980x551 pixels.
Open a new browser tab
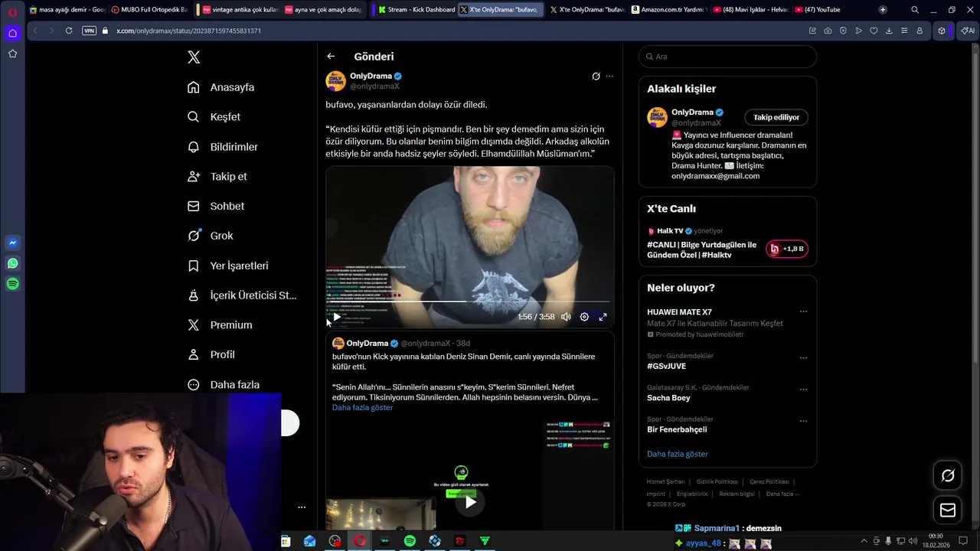pos(883,10)
